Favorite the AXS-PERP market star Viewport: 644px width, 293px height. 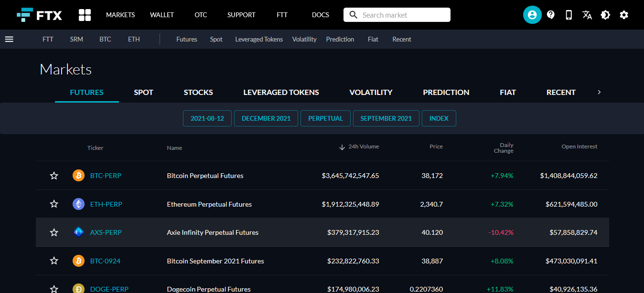[54, 232]
